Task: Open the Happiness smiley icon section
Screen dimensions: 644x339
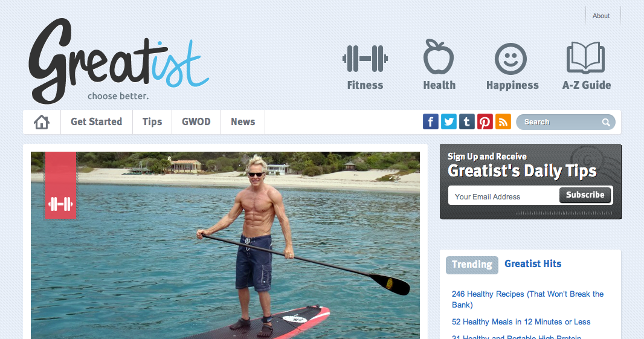Action: 510,59
